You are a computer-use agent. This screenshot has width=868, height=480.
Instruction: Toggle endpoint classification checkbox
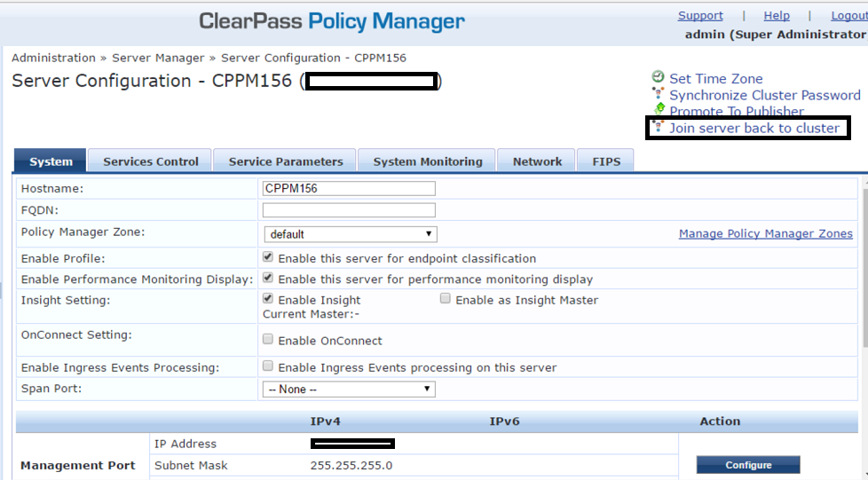[268, 257]
